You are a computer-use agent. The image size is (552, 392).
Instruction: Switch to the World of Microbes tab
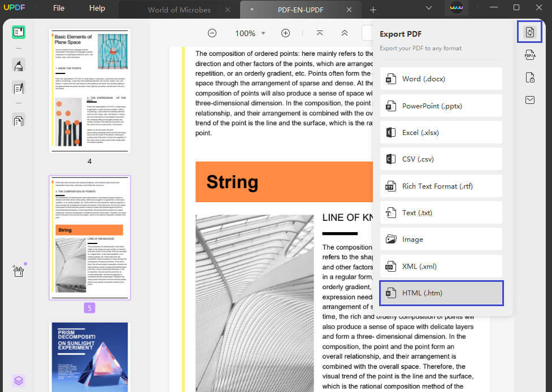179,10
